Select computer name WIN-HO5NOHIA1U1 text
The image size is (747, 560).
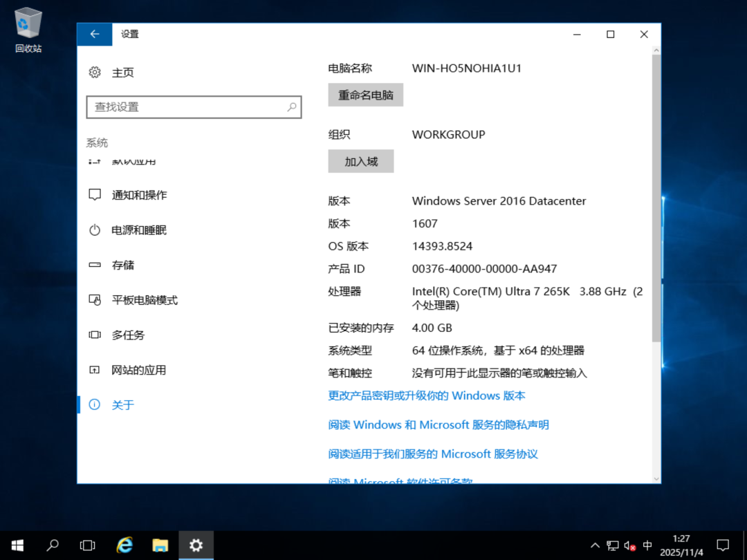pyautogui.click(x=466, y=68)
